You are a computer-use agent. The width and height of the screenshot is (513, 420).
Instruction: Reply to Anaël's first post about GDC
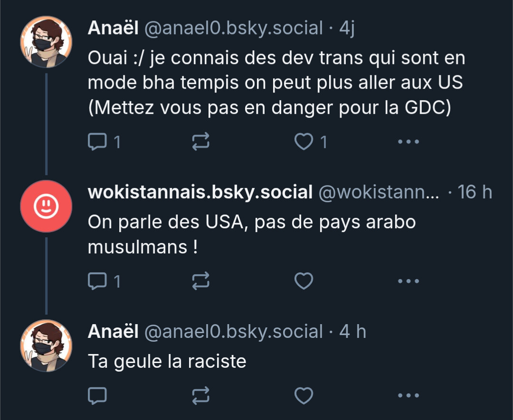pyautogui.click(x=104, y=142)
